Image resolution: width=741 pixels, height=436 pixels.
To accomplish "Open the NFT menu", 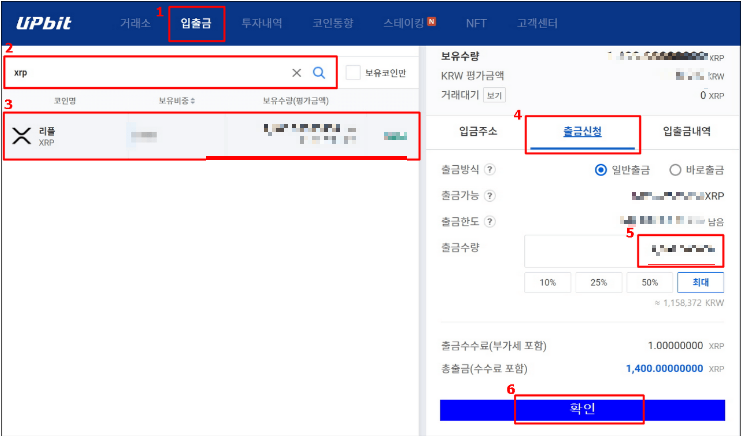I will click(476, 23).
